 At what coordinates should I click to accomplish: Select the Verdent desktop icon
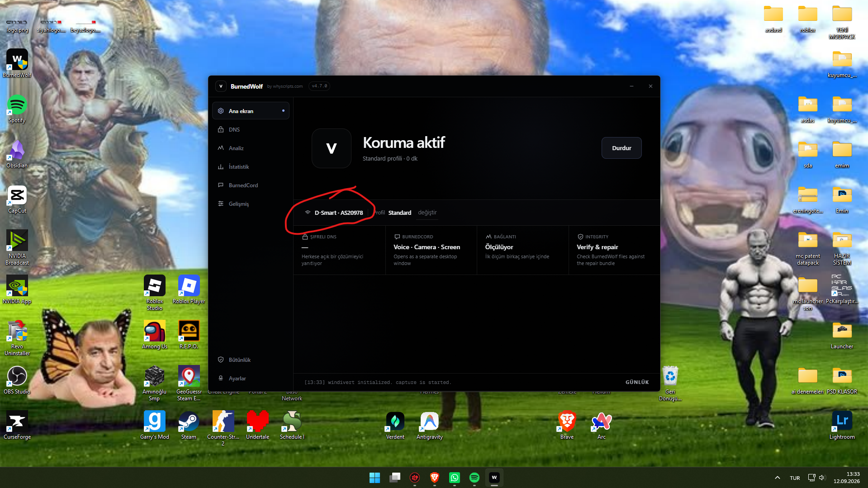coord(395,425)
